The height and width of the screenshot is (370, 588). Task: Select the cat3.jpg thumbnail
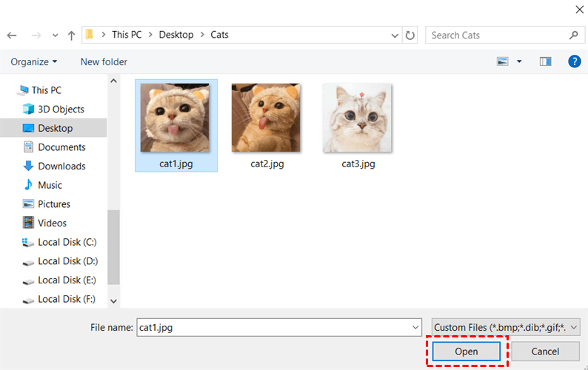[x=357, y=118]
